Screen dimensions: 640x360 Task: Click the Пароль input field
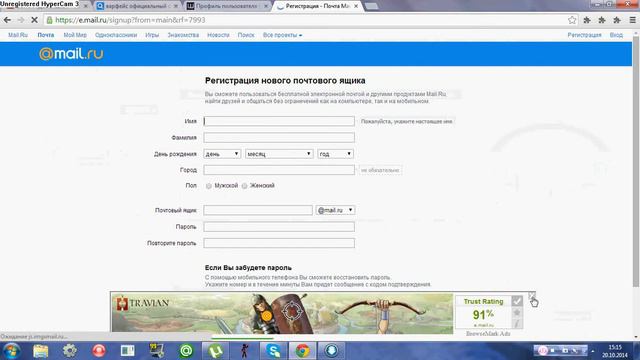tap(279, 227)
